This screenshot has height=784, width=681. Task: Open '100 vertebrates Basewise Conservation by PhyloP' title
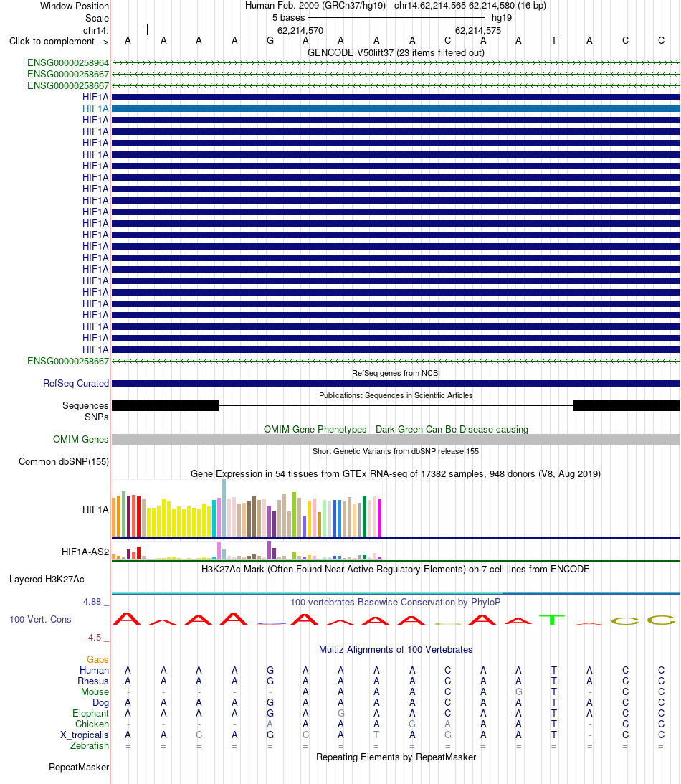(x=396, y=602)
